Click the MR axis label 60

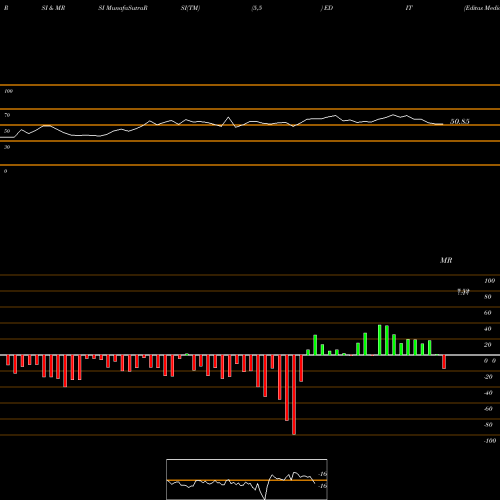pyautogui.click(x=488, y=313)
